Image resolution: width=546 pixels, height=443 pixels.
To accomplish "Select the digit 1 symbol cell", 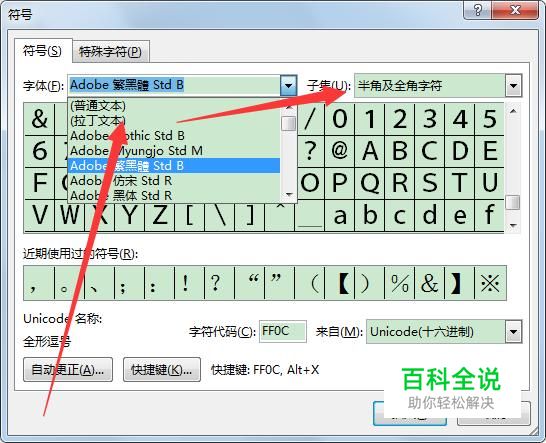I will (x=369, y=119).
